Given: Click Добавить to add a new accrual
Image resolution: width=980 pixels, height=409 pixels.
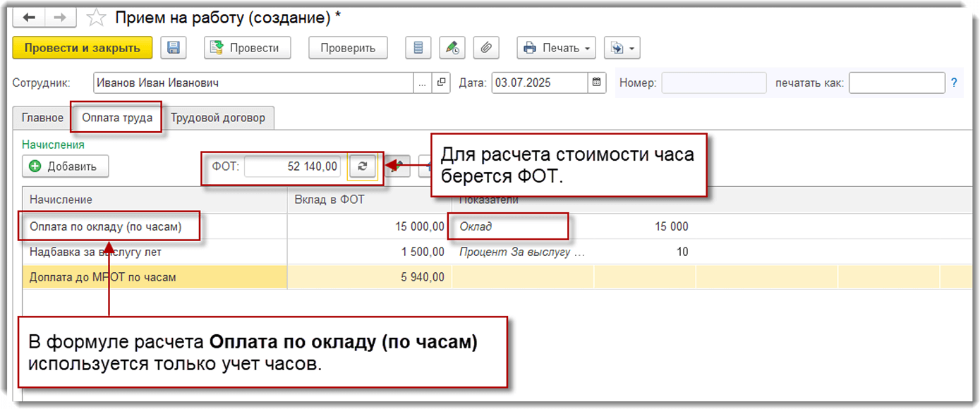Looking at the screenshot, I should click(x=65, y=166).
